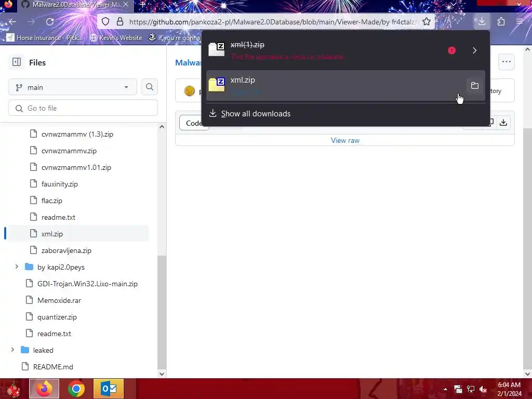The height and width of the screenshot is (399, 532).
Task: Open Kevin's Website bookmark
Action: pyautogui.click(x=116, y=37)
